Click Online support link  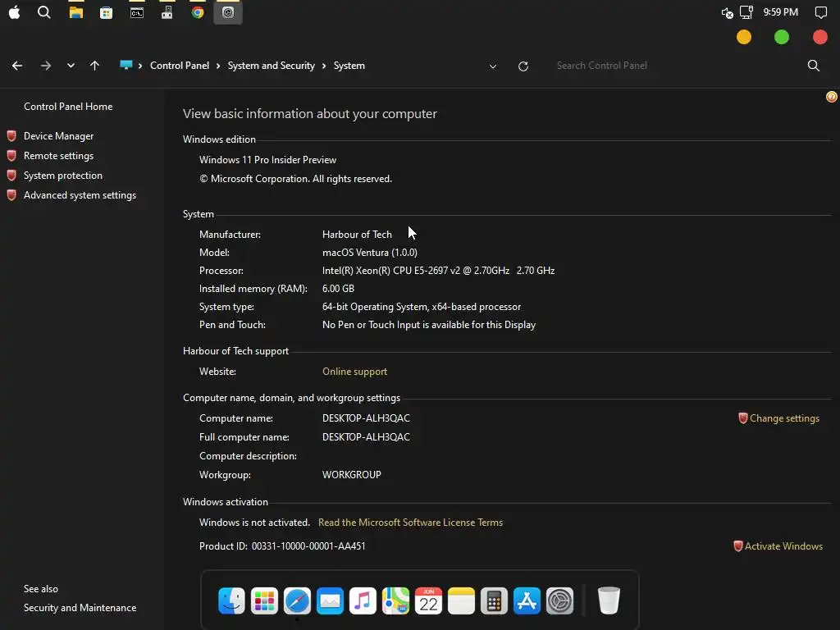pyautogui.click(x=354, y=372)
